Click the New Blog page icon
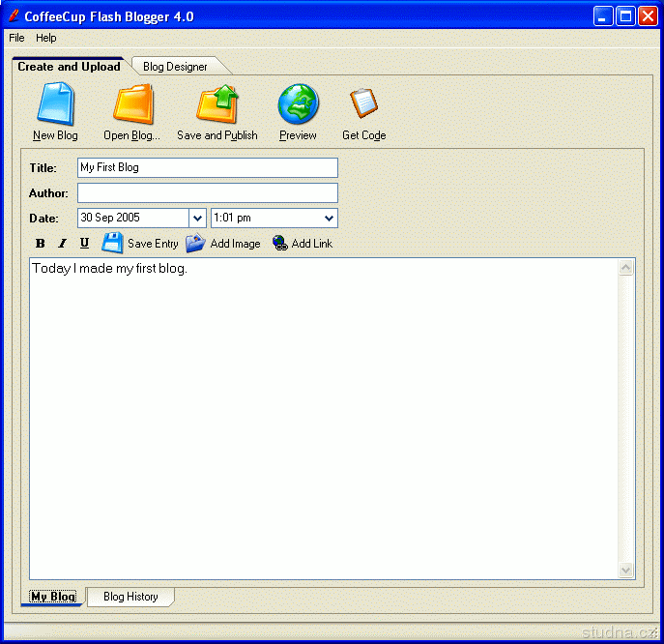 pyautogui.click(x=56, y=103)
